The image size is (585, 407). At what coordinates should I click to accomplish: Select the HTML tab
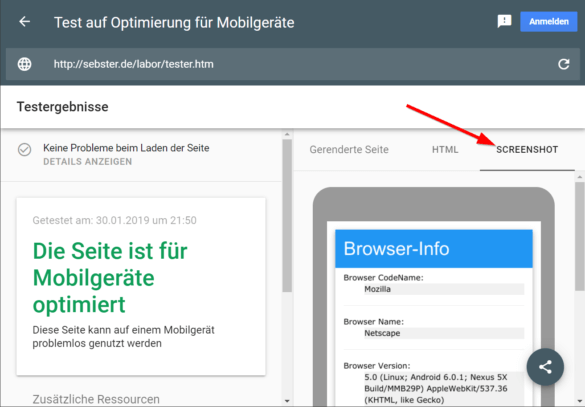click(445, 150)
